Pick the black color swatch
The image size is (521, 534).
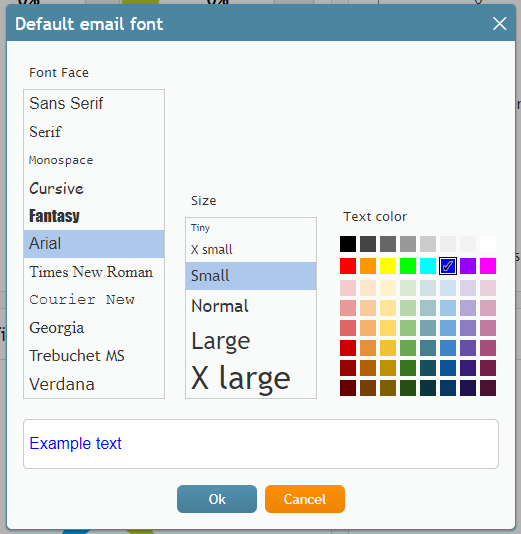pyautogui.click(x=348, y=244)
